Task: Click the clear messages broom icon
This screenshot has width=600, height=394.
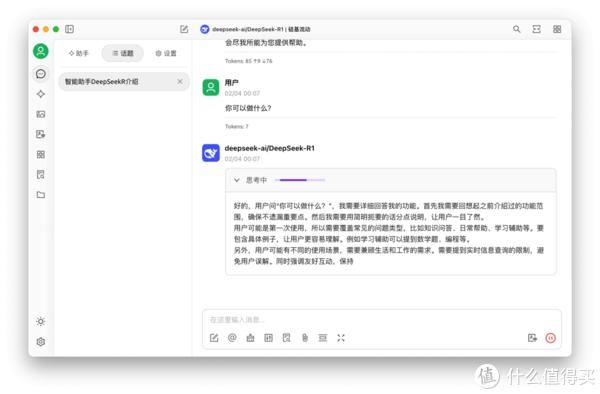Action: tap(250, 338)
